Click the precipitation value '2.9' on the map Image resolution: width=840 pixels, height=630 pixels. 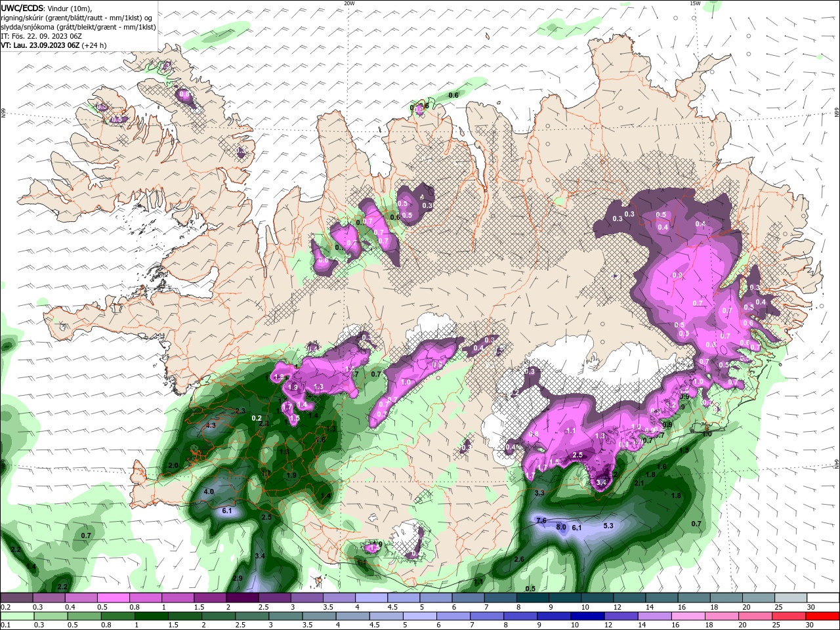coord(238,578)
